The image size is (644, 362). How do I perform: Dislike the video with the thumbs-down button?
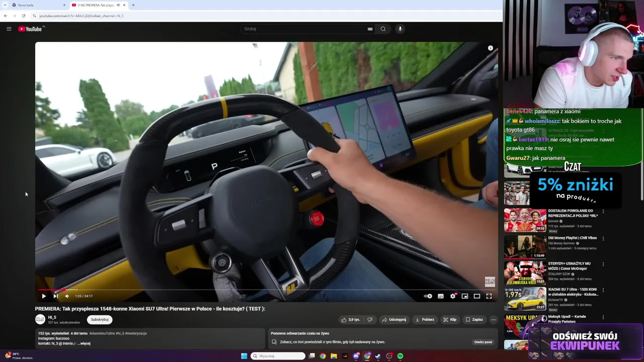(x=370, y=319)
